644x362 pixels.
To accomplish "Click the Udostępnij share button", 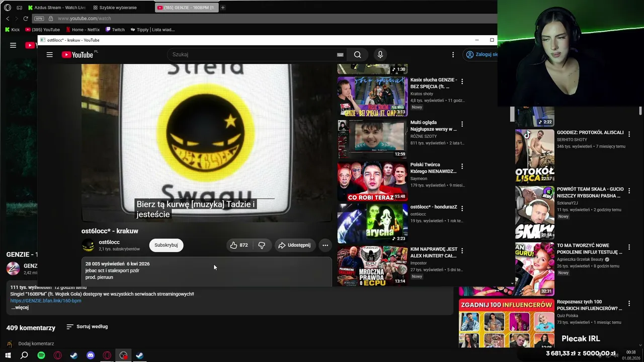I will point(295,245).
